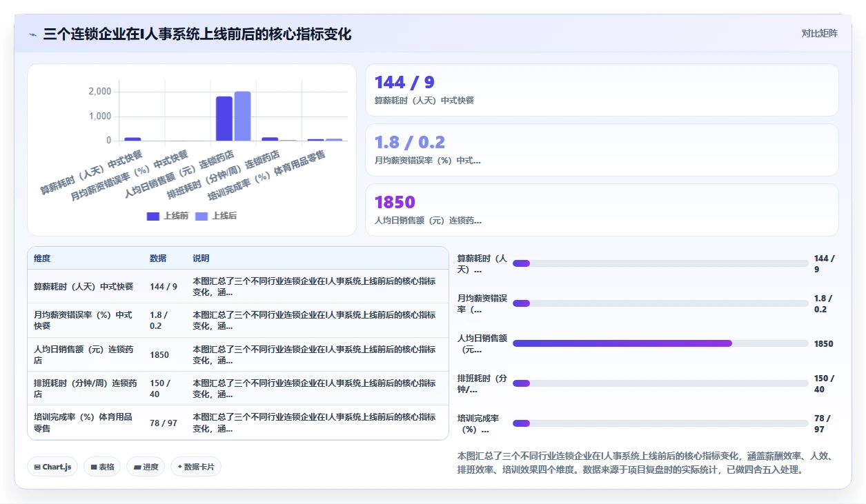This screenshot has height=504, width=866.
Task: Click table data cell 78 / 97
Action: 164,423
